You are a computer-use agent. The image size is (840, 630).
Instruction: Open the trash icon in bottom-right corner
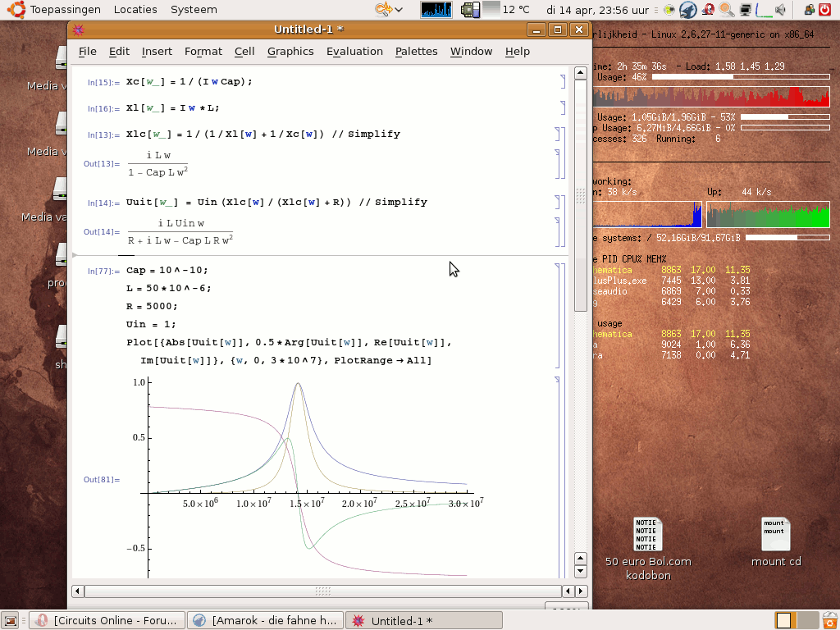pos(829,621)
